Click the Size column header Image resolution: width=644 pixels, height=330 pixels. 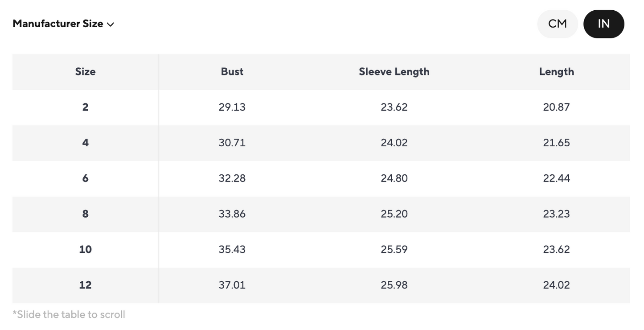click(85, 72)
